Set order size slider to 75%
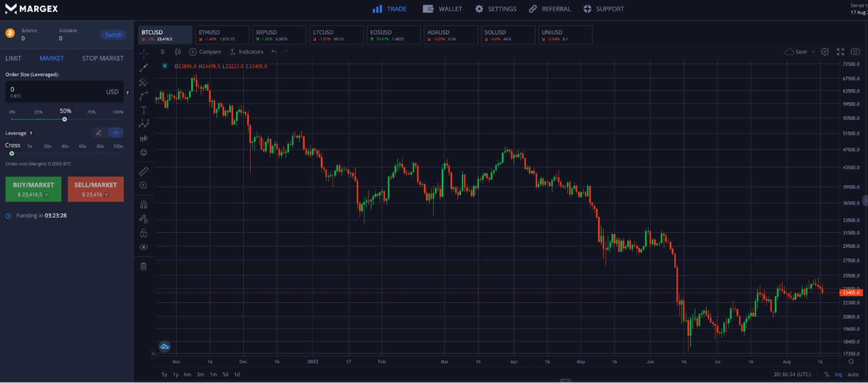 [x=91, y=119]
